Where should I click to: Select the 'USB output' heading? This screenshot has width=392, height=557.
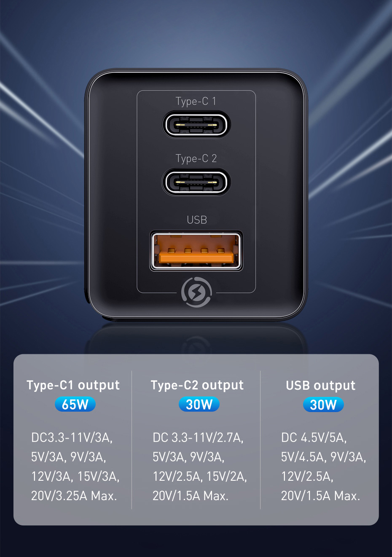(x=321, y=386)
